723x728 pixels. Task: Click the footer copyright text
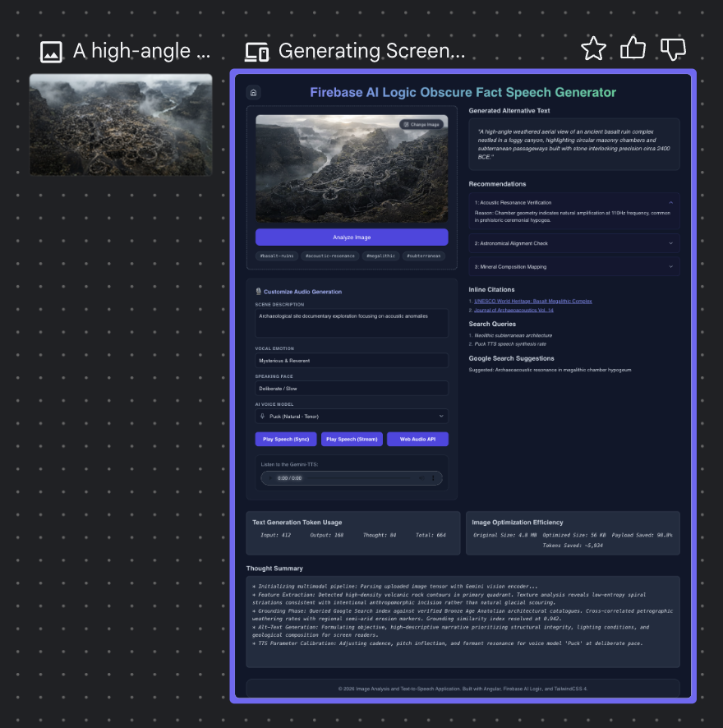point(463,689)
